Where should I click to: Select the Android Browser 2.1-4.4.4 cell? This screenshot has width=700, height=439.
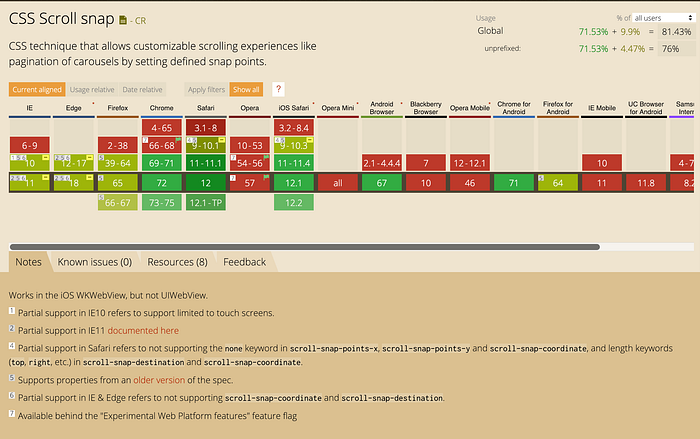382,163
